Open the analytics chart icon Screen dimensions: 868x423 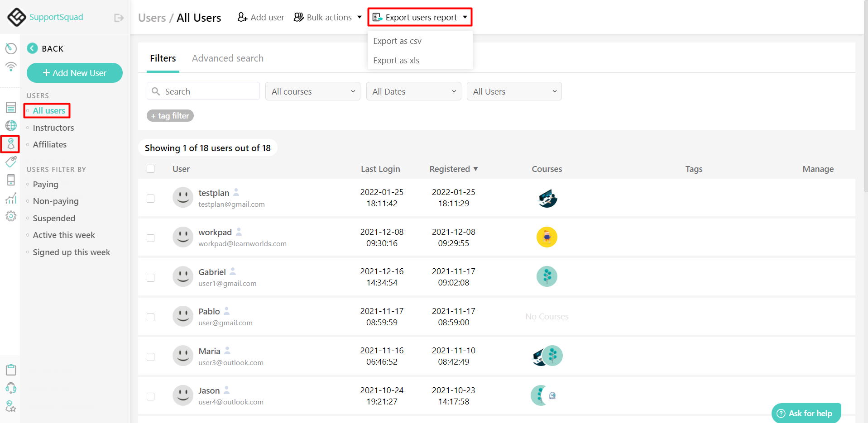point(10,198)
